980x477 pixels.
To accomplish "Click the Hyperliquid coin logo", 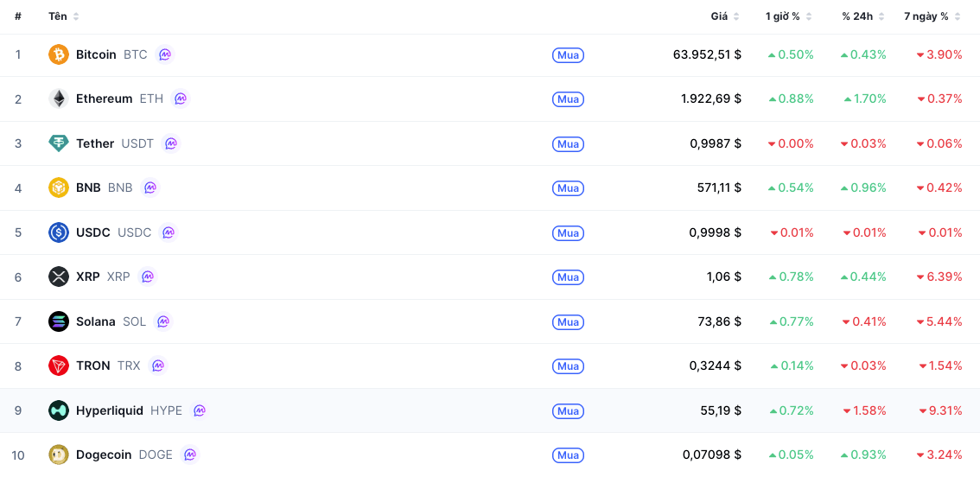I will (x=59, y=410).
